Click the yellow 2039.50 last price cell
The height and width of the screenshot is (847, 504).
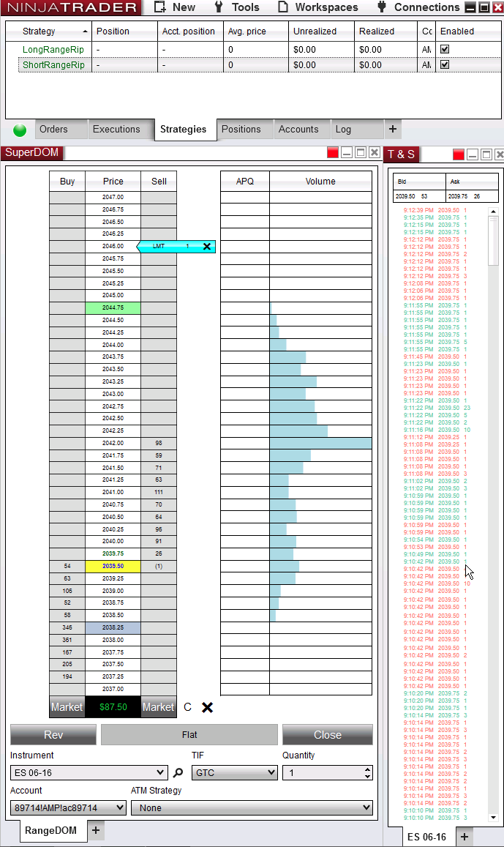pyautogui.click(x=113, y=566)
